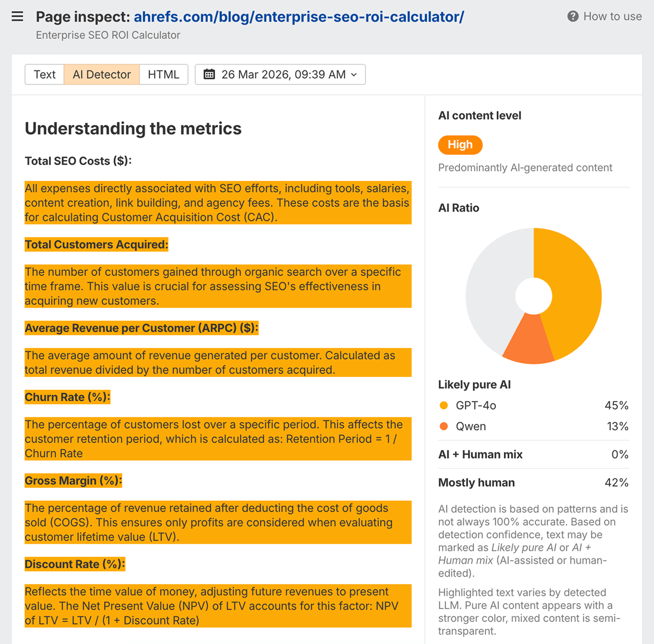Click the calendar icon next to the date

[209, 74]
